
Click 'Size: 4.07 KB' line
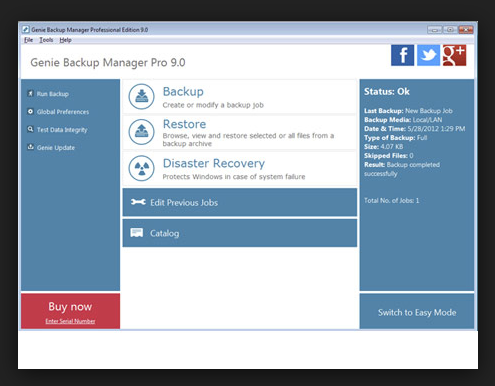pos(383,147)
